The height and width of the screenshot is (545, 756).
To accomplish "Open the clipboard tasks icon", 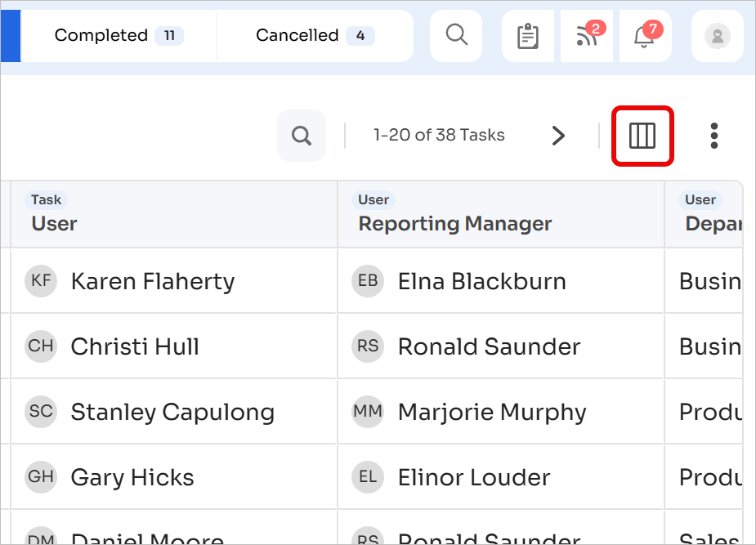I will [x=528, y=36].
